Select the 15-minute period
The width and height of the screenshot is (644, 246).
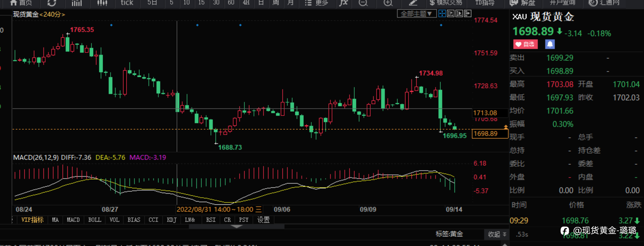(201, 3)
